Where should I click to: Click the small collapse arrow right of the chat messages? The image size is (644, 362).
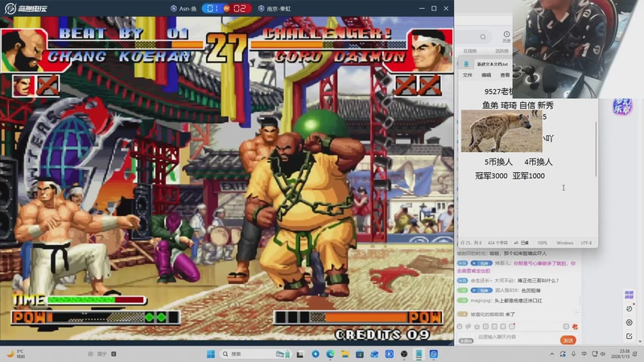coord(576,312)
